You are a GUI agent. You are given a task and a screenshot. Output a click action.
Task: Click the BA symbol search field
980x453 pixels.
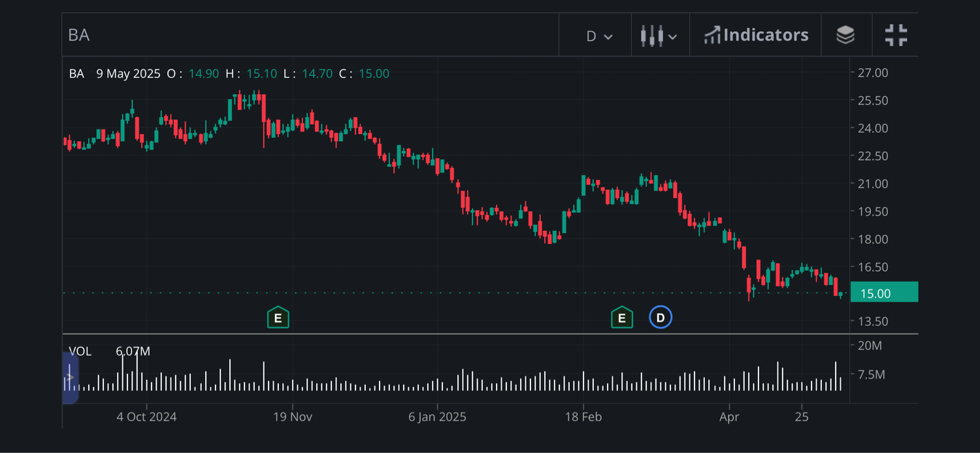pyautogui.click(x=310, y=35)
